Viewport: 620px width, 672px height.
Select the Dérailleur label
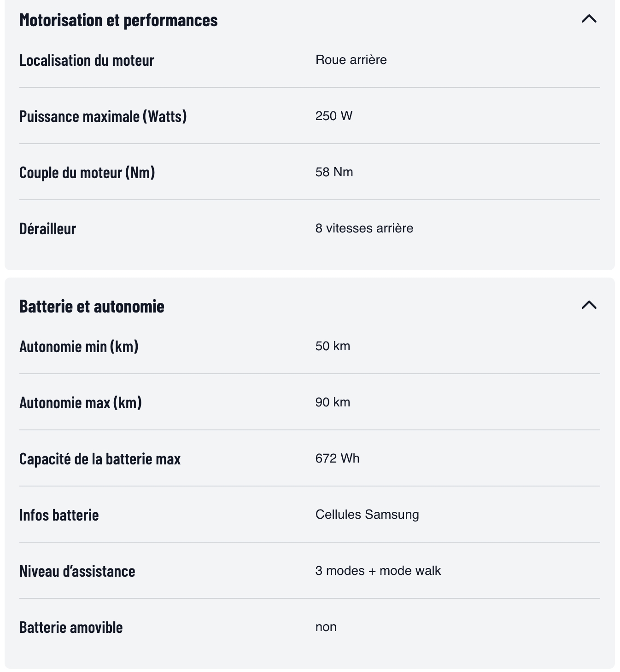(x=47, y=229)
